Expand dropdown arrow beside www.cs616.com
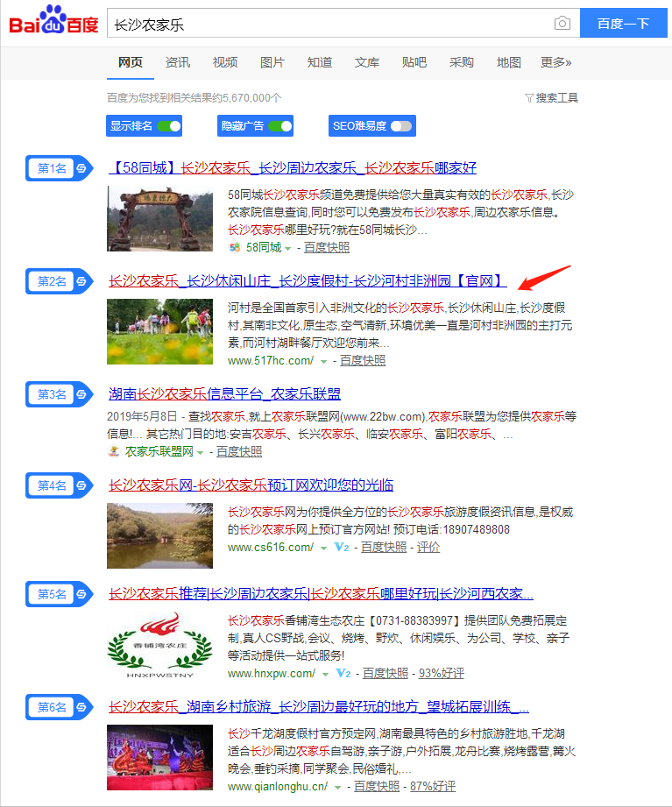 323,549
